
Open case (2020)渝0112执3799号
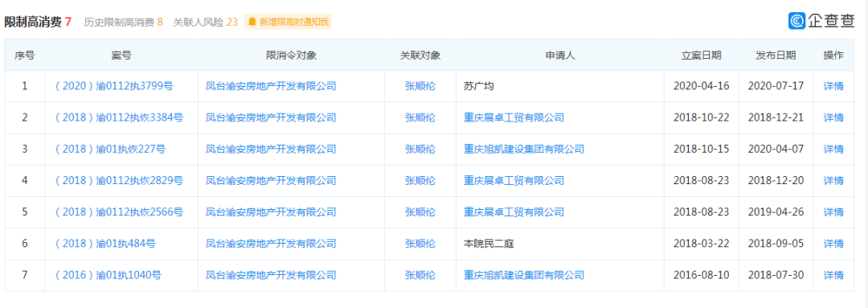tap(114, 86)
